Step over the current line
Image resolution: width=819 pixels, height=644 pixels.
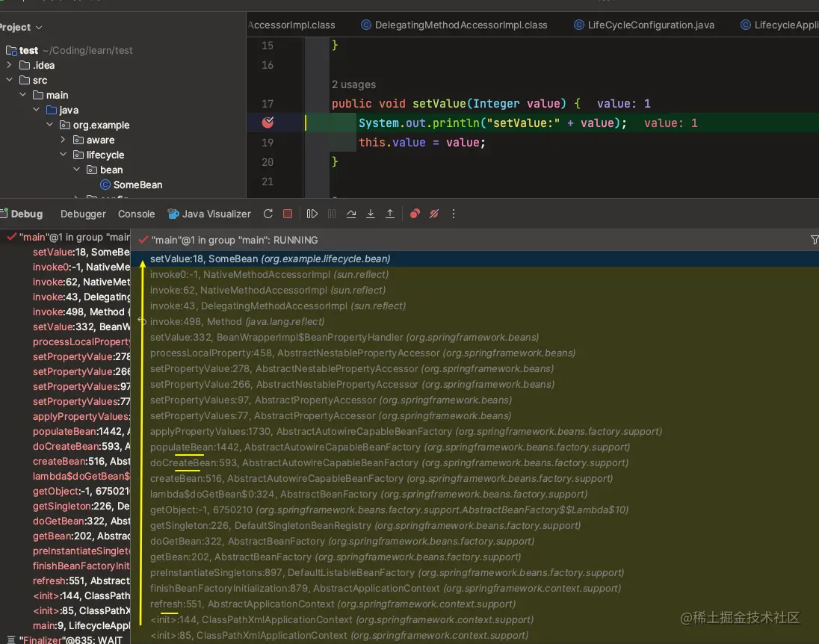[351, 214]
